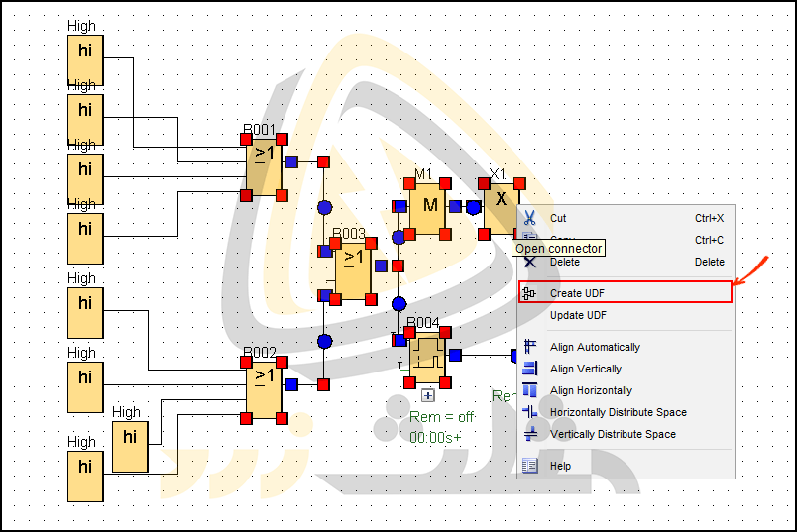Image resolution: width=797 pixels, height=532 pixels.
Task: Click the topmost High input block
Action: pos(85,59)
